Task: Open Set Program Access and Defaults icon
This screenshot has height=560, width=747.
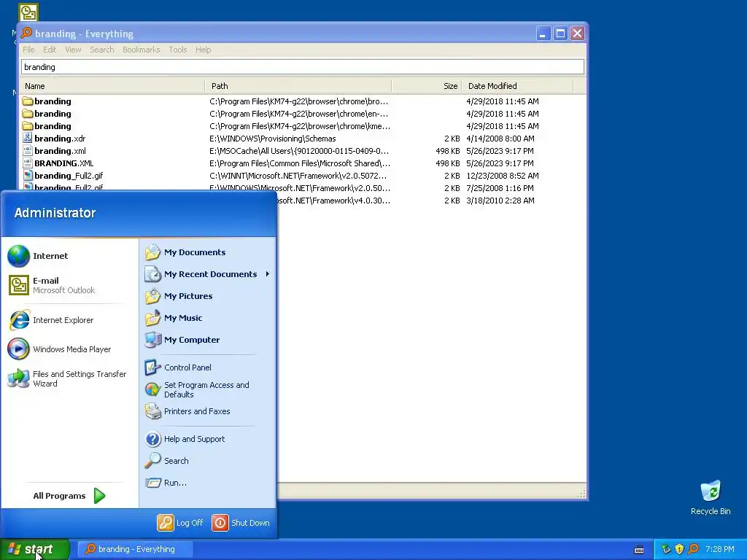Action: click(153, 389)
